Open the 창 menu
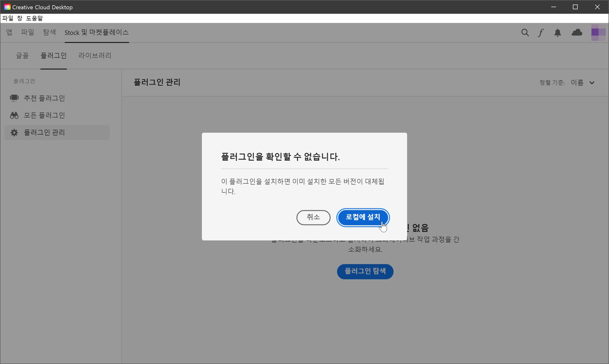 coord(20,18)
